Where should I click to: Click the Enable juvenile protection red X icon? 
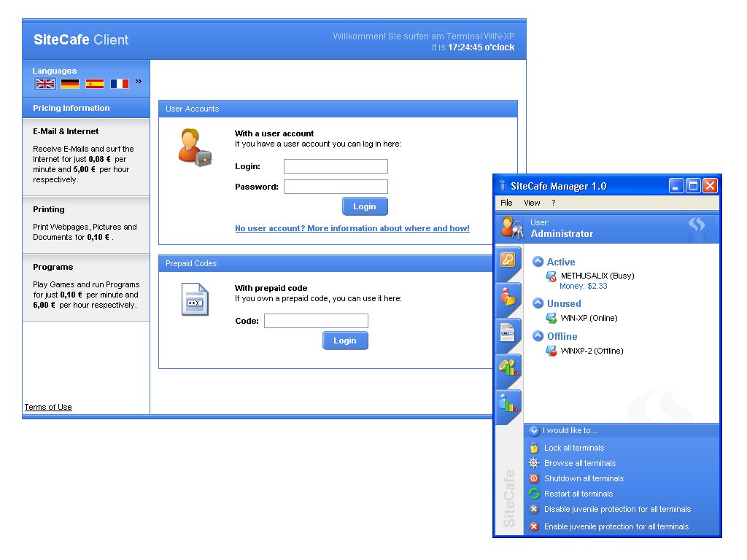point(534,526)
